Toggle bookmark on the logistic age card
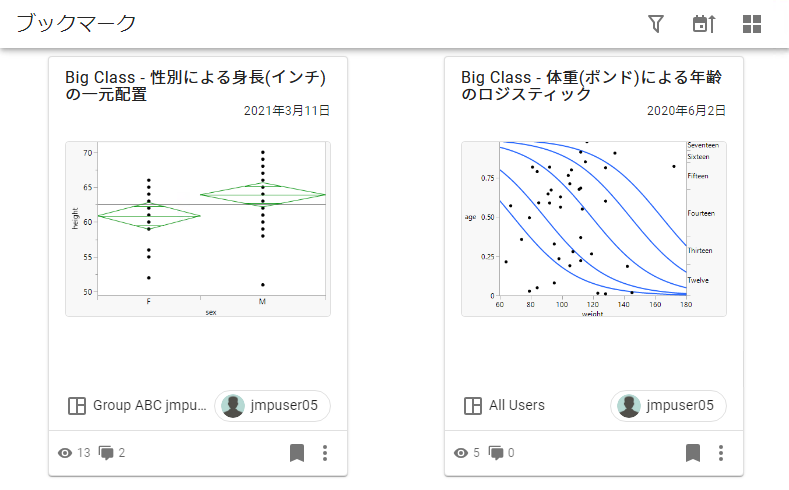The height and width of the screenshot is (490, 789). coord(693,453)
